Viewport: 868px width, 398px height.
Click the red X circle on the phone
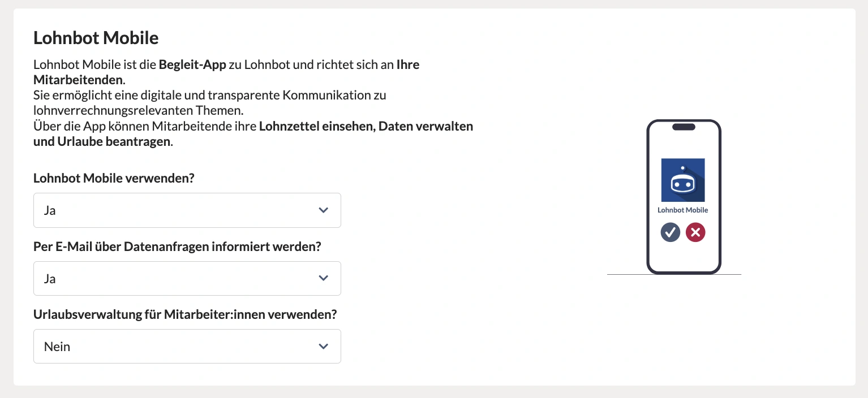[x=695, y=232]
